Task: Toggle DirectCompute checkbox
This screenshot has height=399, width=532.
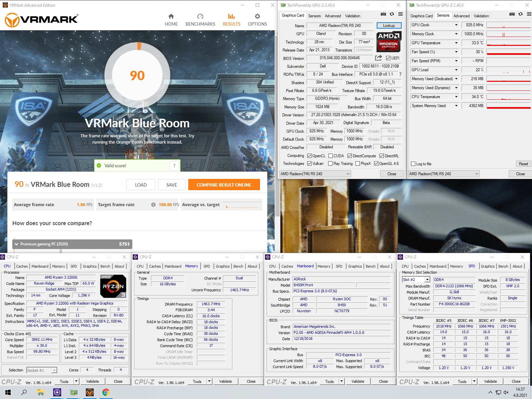Action: pyautogui.click(x=349, y=156)
